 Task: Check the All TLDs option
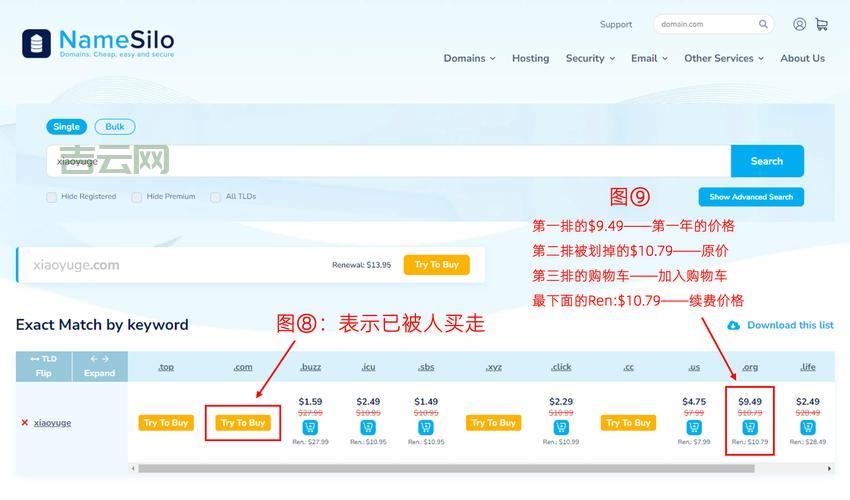click(x=216, y=197)
